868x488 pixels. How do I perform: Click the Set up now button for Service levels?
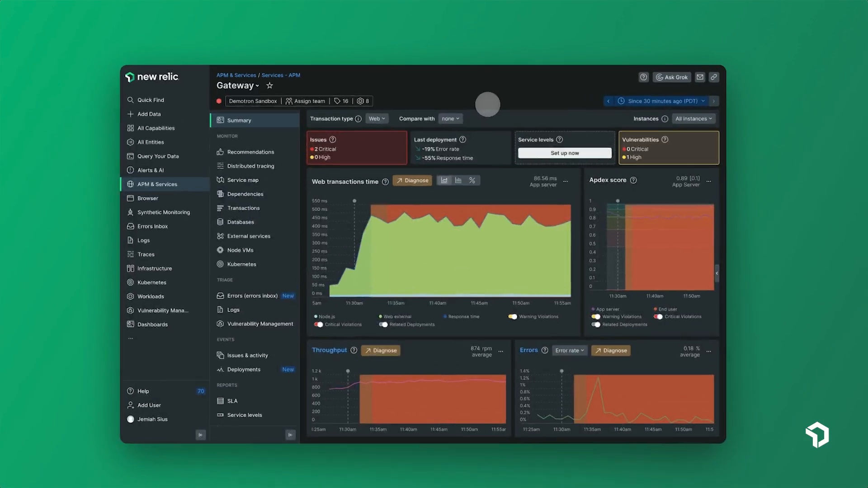pos(565,153)
